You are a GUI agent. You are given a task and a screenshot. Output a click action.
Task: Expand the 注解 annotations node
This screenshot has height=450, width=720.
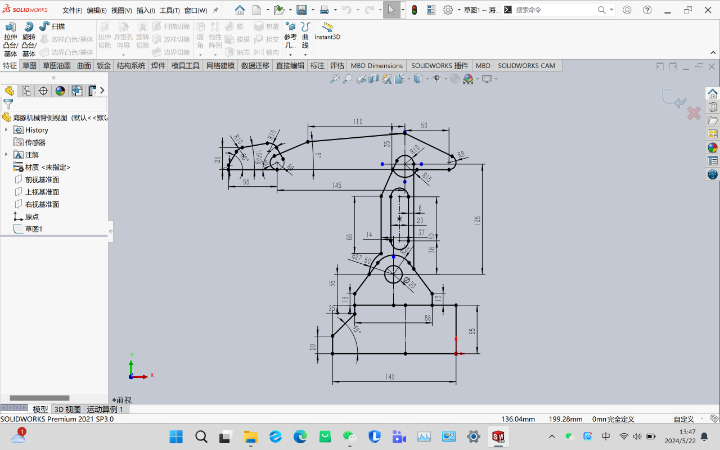coord(6,155)
